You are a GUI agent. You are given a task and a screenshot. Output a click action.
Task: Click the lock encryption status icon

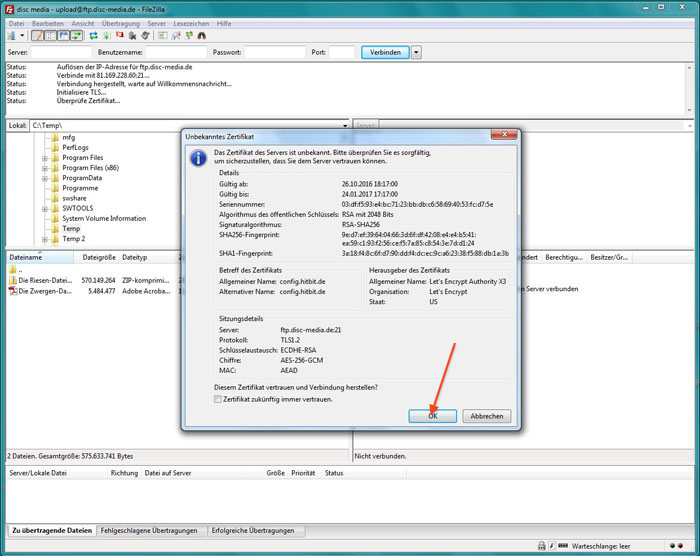point(542,546)
